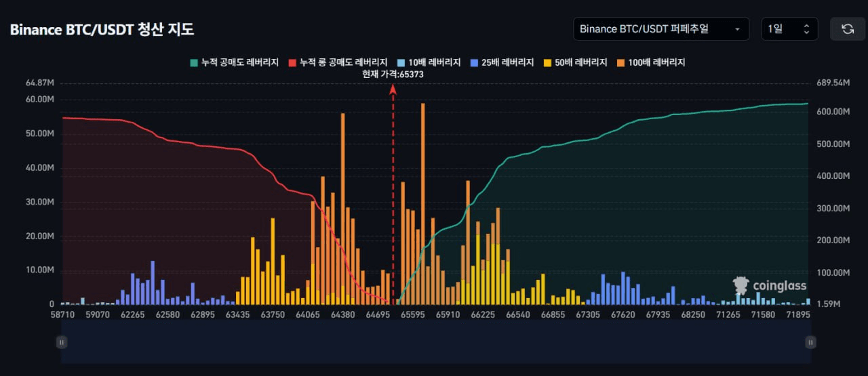Open Binance BTC/USDT 퍼페추얼 dropdown
868x376 pixels.
661,29
